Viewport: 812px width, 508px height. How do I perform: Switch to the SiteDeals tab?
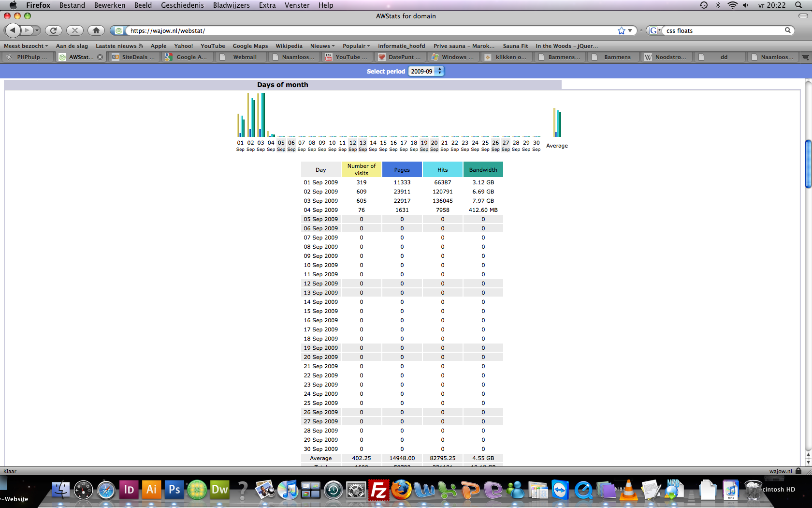point(134,57)
